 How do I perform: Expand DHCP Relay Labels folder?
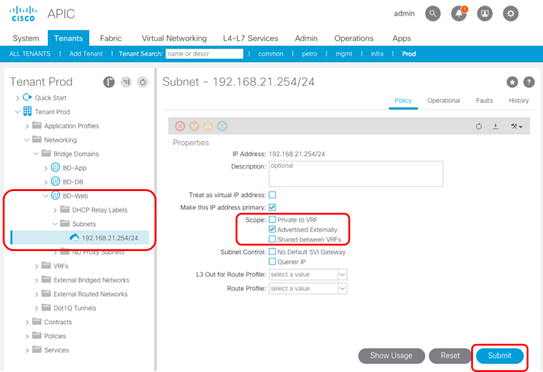(55, 210)
